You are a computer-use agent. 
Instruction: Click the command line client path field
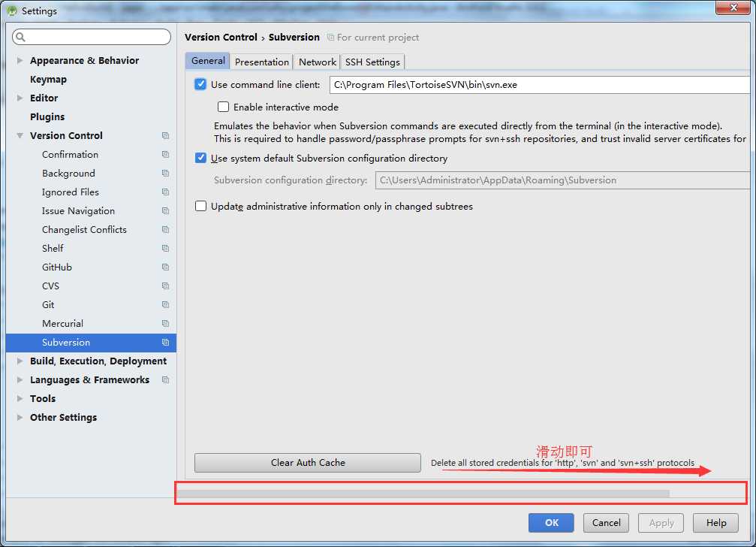click(540, 85)
